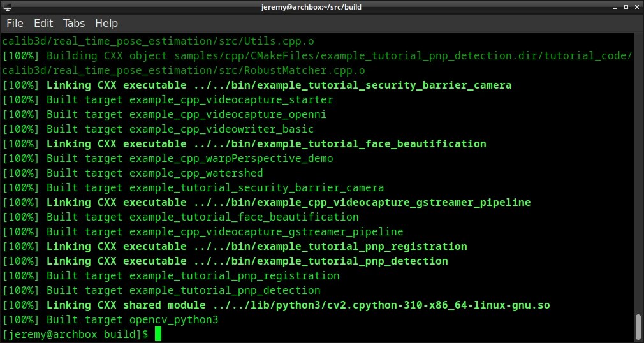Image resolution: width=644 pixels, height=343 pixels.
Task: Click the terminal window icon in title bar
Action: click(7, 7)
